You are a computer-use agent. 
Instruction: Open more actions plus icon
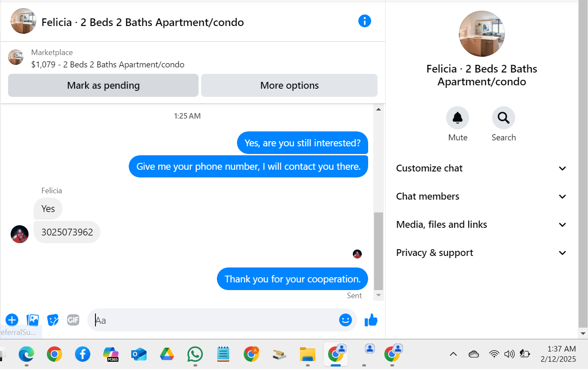click(12, 320)
